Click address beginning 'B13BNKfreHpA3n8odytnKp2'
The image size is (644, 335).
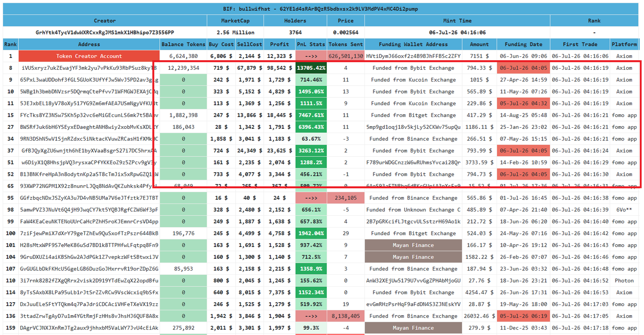click(89, 174)
